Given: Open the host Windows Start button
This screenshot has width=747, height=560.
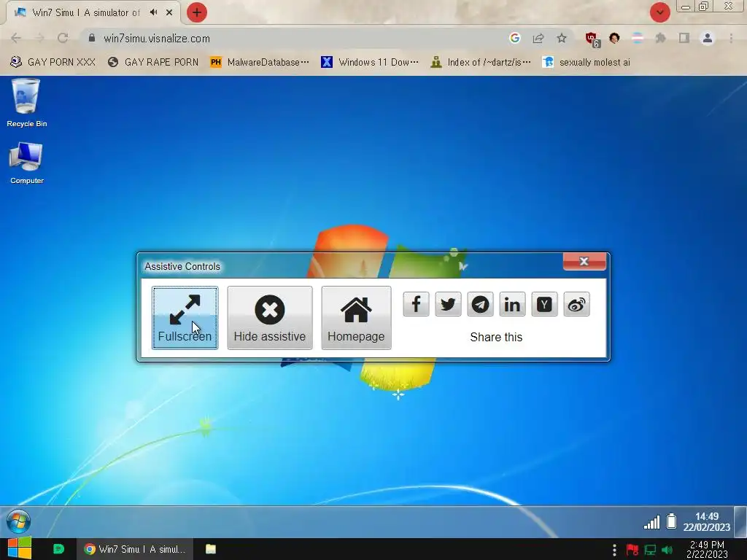Looking at the screenshot, I should (x=19, y=549).
